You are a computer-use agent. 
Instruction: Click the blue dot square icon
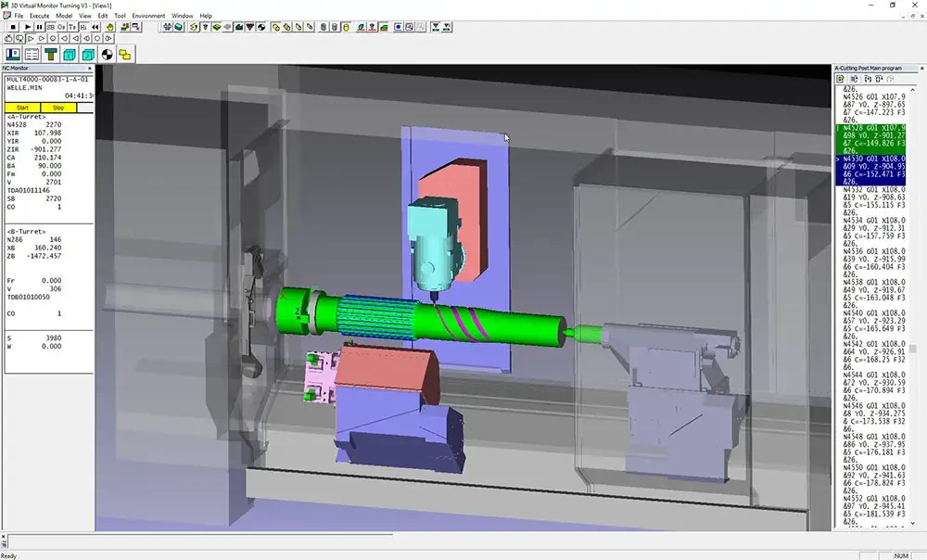tap(398, 27)
